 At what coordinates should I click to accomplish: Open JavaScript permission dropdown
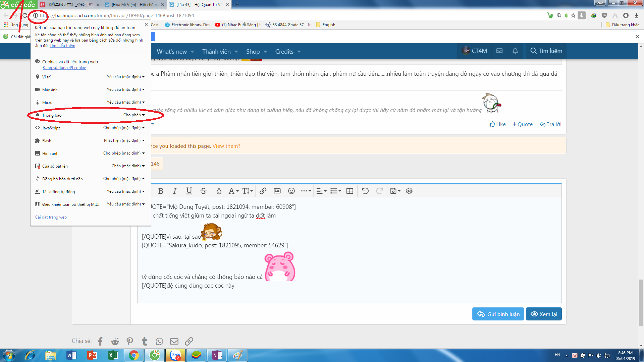[x=124, y=128]
